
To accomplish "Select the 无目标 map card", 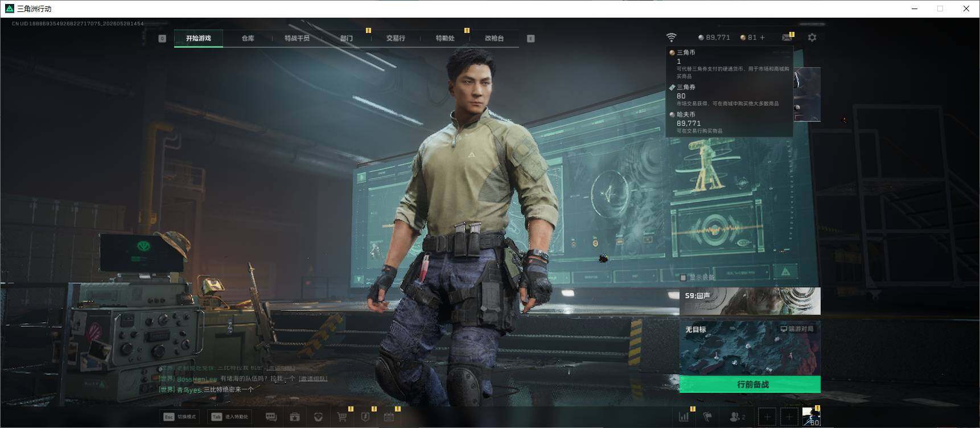I will point(750,348).
